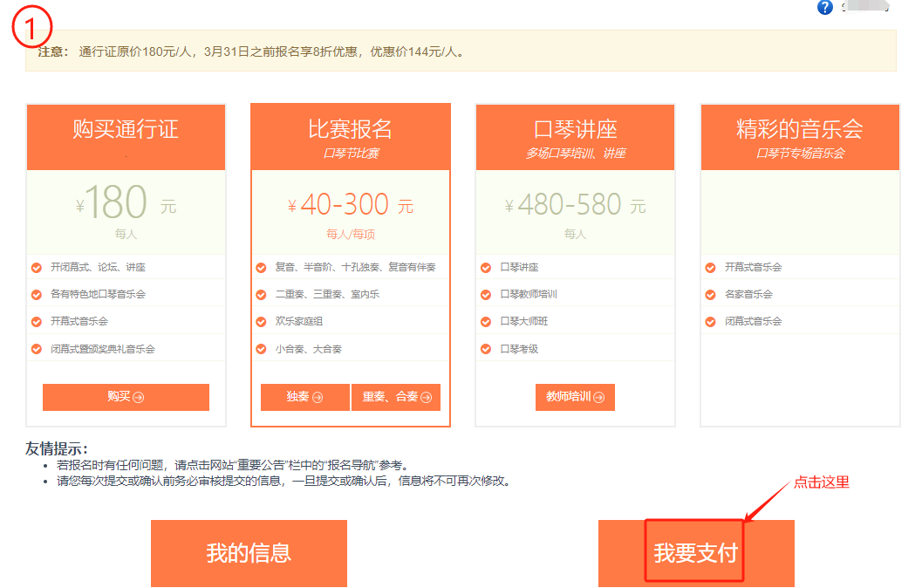Screen dimensions: 922x588
Task: Click check icon beside 口琴考级
Action: [486, 349]
